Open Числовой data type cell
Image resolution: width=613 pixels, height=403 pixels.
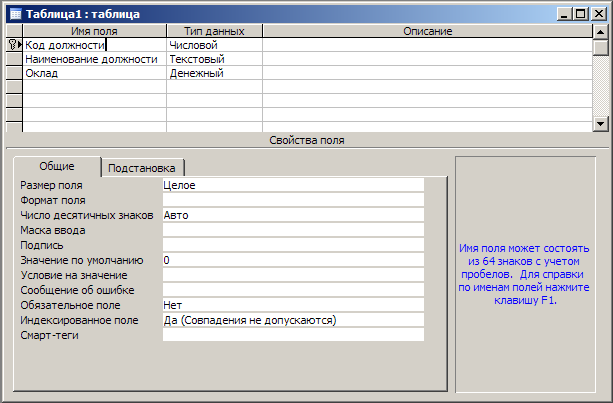[214, 45]
